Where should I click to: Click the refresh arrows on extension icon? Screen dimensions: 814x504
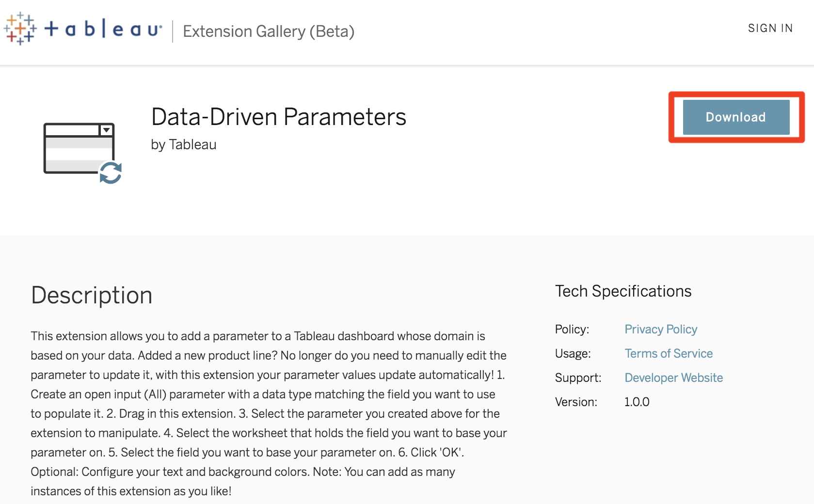coord(111,173)
